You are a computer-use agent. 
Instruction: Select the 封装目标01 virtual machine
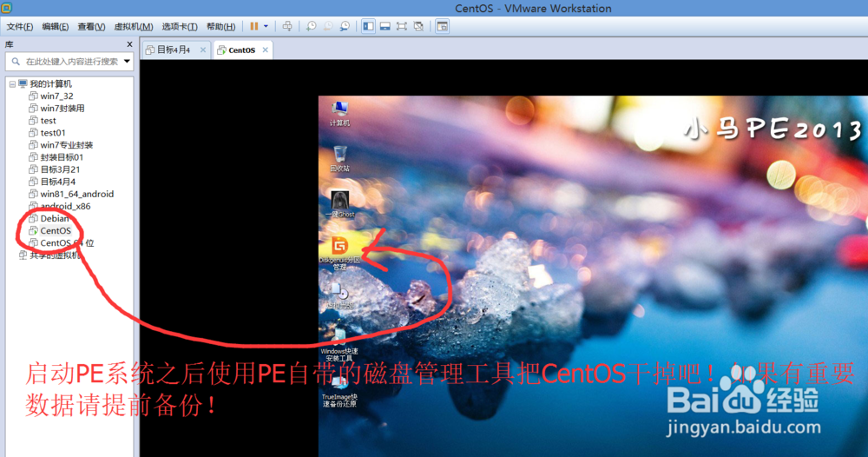click(62, 157)
